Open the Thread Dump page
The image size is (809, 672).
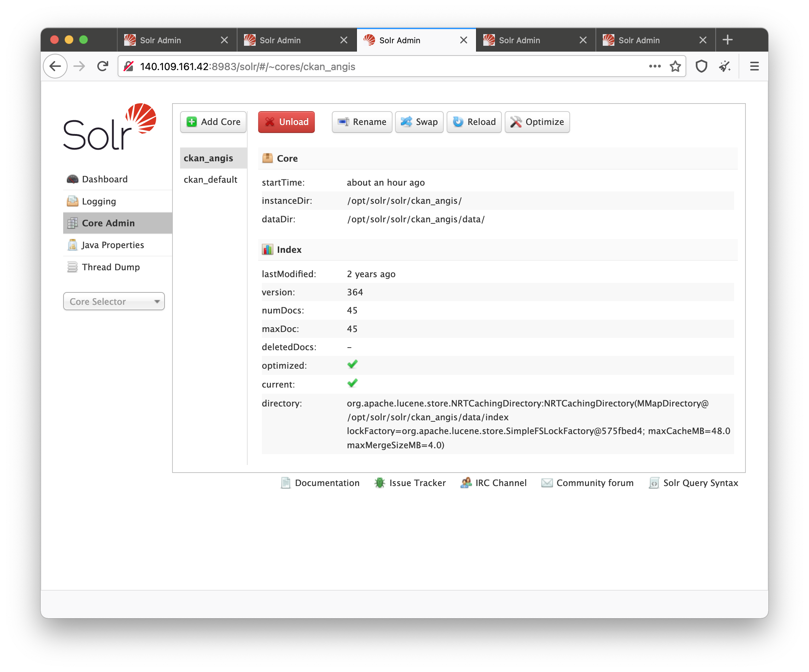click(x=118, y=267)
